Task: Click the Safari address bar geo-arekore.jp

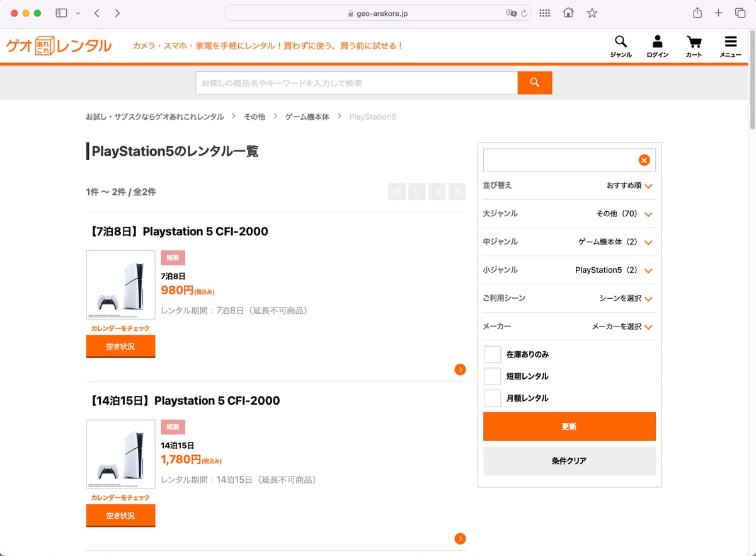Action: click(378, 13)
